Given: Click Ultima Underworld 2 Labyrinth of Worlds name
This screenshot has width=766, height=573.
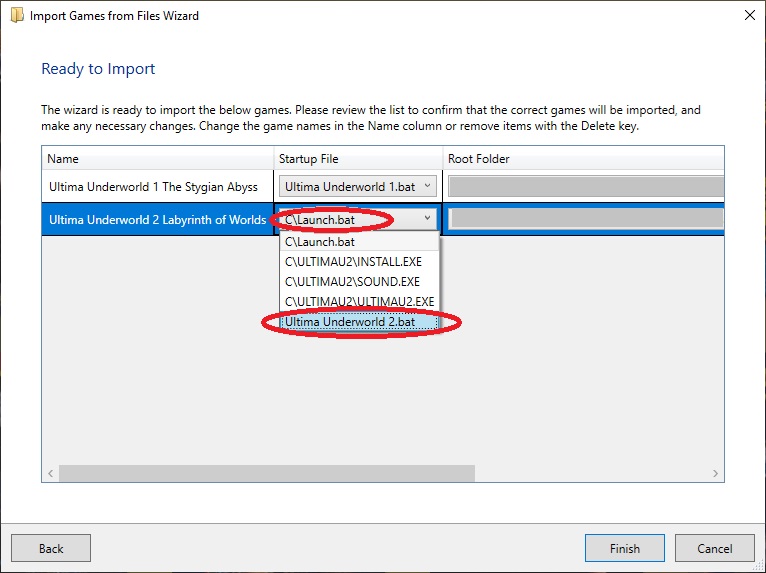Looking at the screenshot, I should (157, 220).
